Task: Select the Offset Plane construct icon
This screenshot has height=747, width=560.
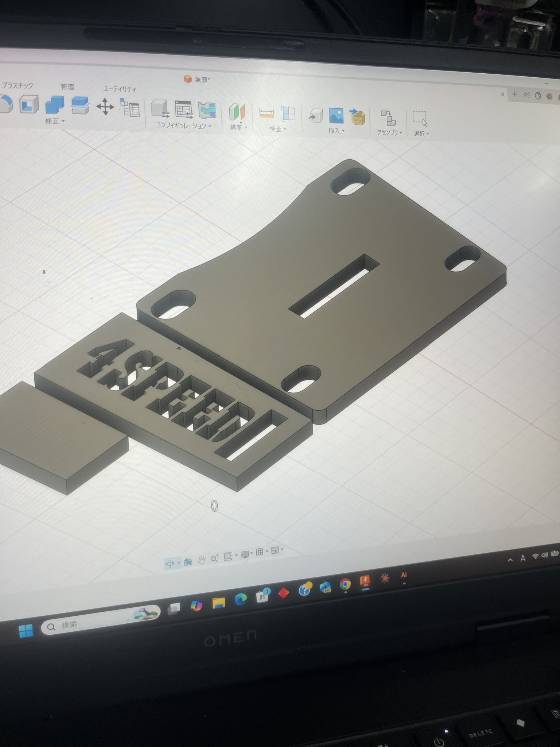Action: [x=237, y=112]
